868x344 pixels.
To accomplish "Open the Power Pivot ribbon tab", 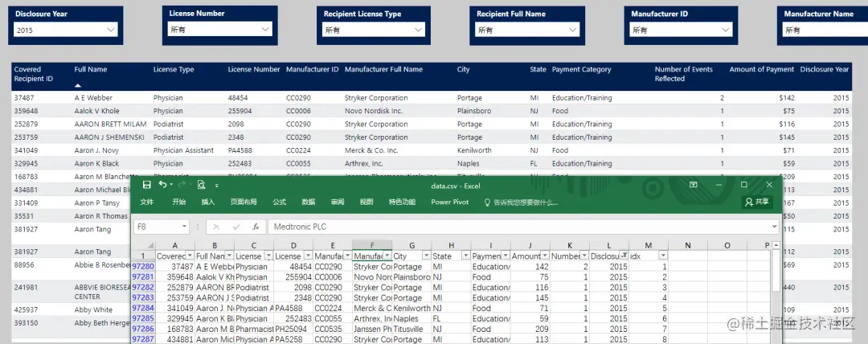I will (x=449, y=203).
